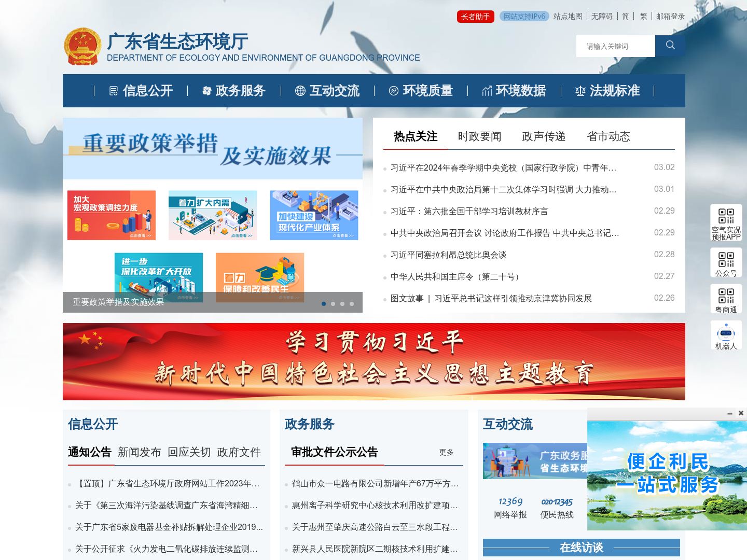Click 更多 in 审批文件公示公告

446,452
